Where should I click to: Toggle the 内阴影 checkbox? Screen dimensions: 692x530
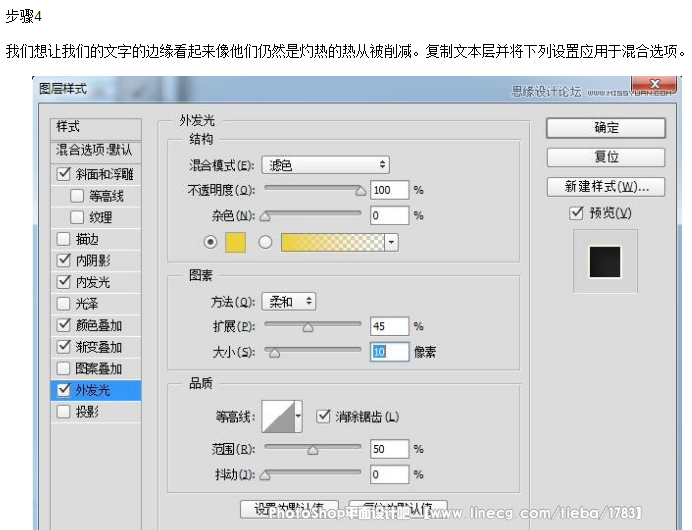(64, 260)
